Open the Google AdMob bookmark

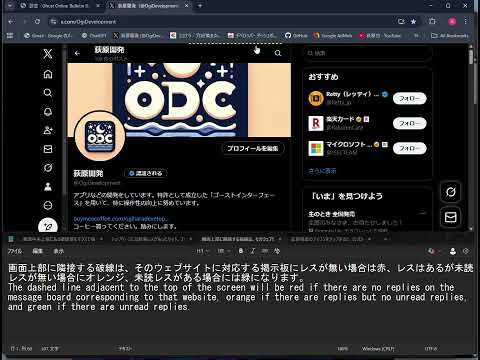[x=333, y=35]
